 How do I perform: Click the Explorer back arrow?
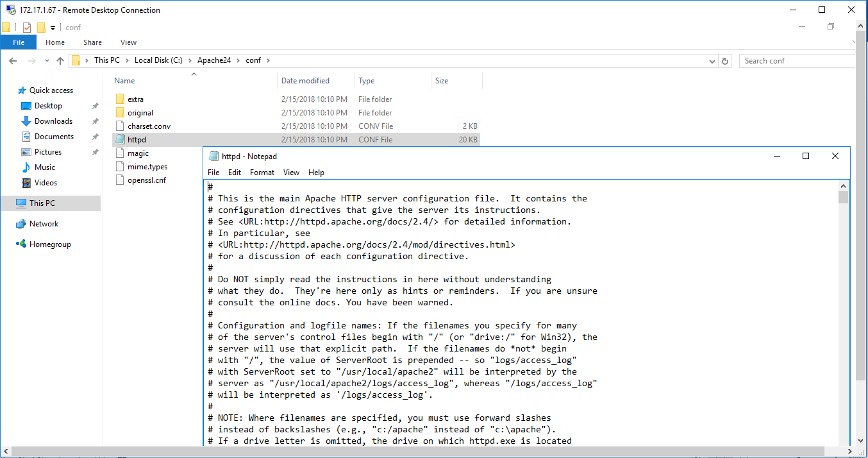12,61
